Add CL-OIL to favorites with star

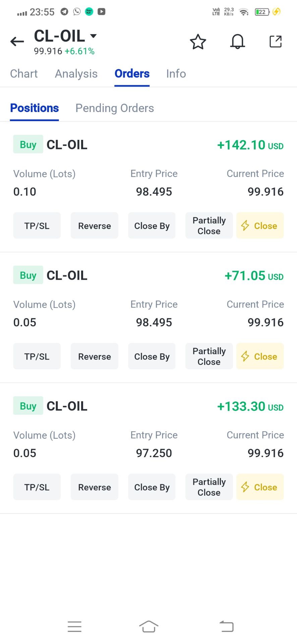[x=198, y=42]
